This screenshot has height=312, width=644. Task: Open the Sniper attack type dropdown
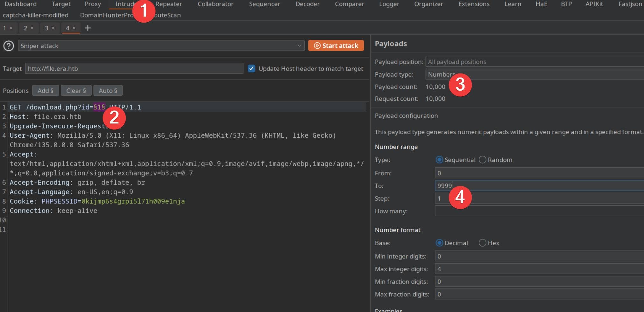(161, 46)
